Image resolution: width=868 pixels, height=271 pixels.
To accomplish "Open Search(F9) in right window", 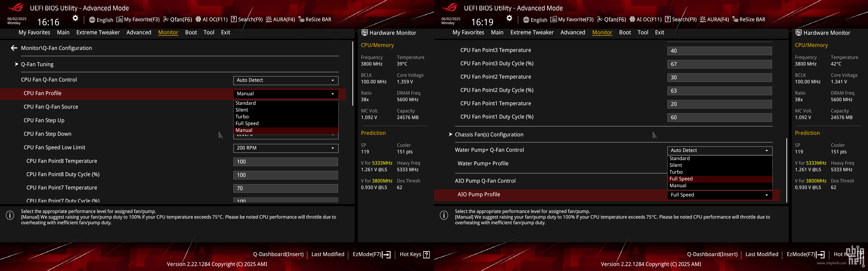I will point(681,19).
